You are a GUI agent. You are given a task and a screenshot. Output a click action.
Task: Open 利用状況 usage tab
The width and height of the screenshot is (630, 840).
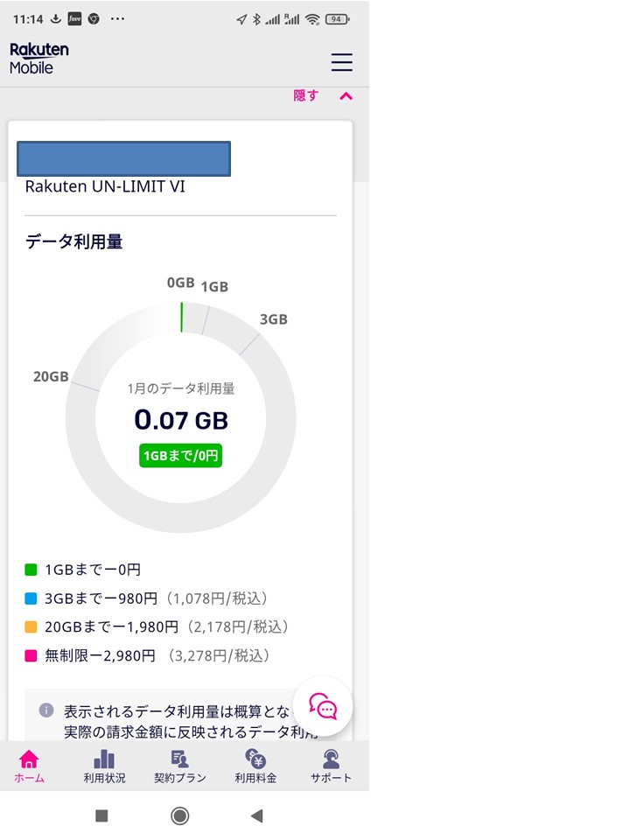pyautogui.click(x=104, y=766)
